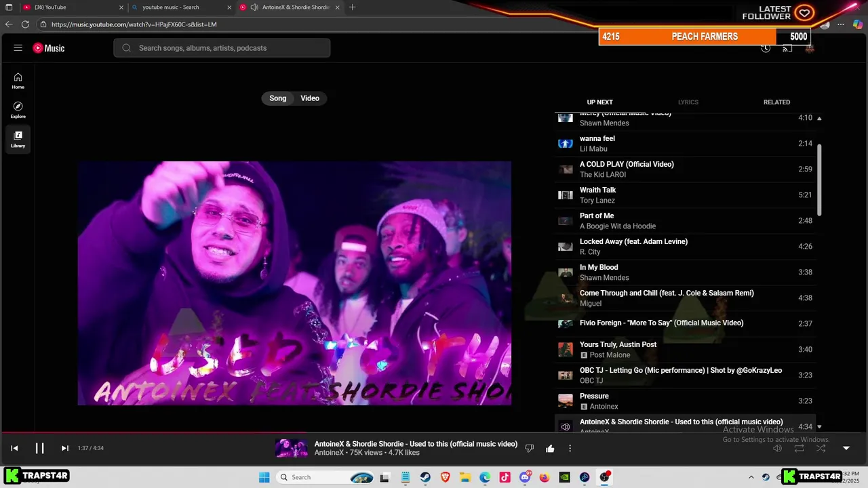Open the hamburger guide menu
The width and height of the screenshot is (868, 488).
pyautogui.click(x=18, y=48)
